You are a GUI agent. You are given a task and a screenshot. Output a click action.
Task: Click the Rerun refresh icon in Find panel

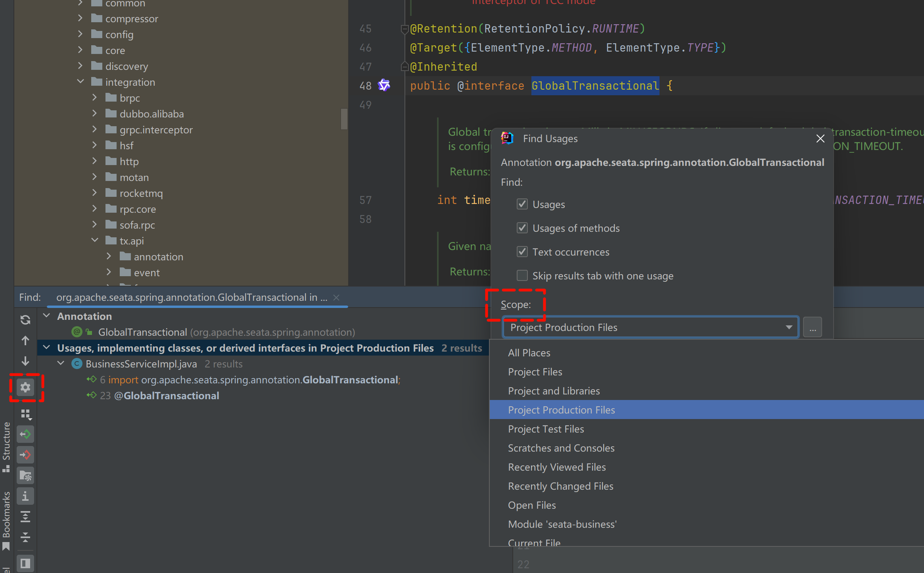pos(25,320)
